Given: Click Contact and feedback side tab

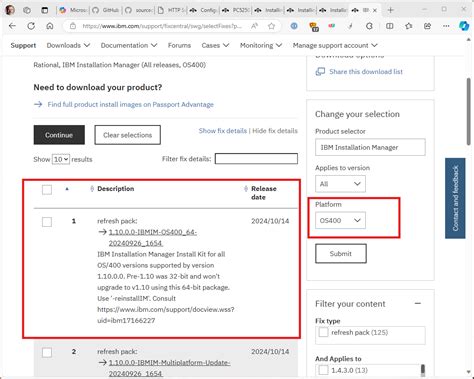Looking at the screenshot, I should (455, 198).
